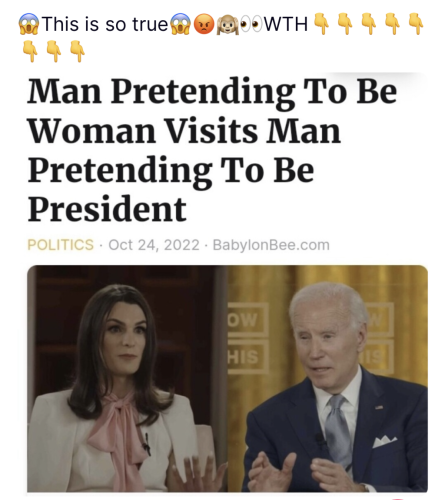Click the word 'President' in the headline
This screenshot has height=500, width=445.
tap(107, 209)
